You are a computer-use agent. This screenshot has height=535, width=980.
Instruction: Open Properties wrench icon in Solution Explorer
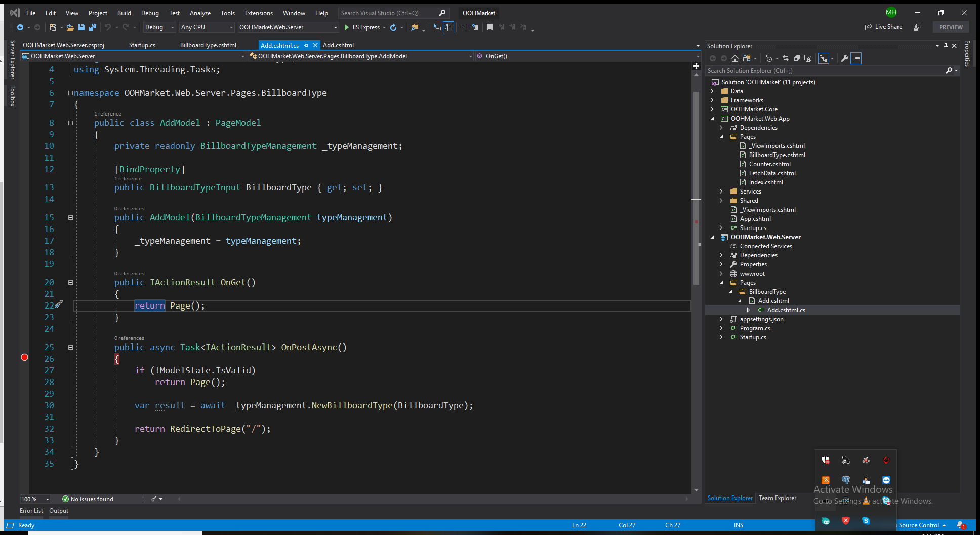coord(844,58)
